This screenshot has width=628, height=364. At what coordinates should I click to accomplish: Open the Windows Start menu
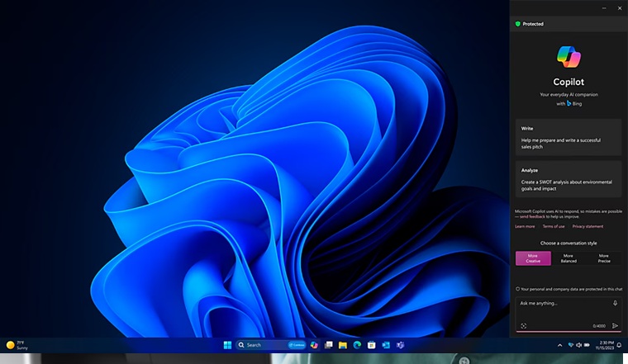227,345
